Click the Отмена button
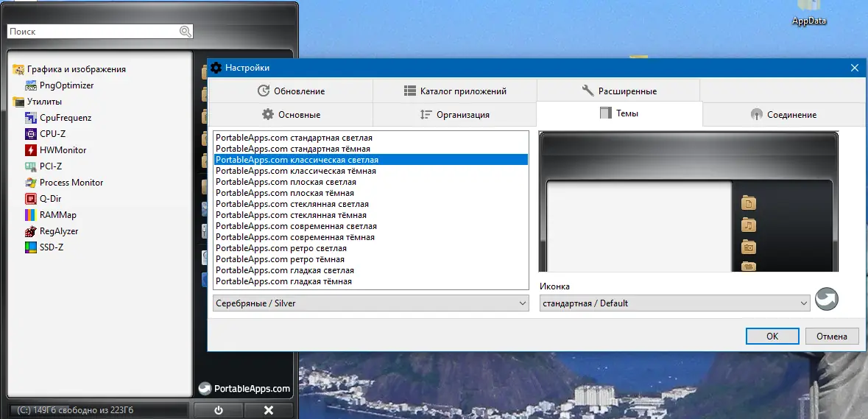The width and height of the screenshot is (868, 419). click(x=831, y=336)
